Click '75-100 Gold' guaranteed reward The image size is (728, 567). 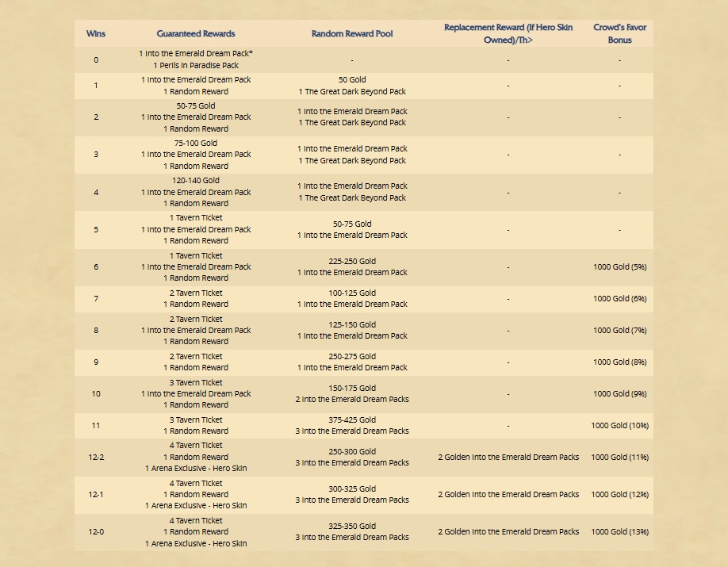[x=195, y=143]
